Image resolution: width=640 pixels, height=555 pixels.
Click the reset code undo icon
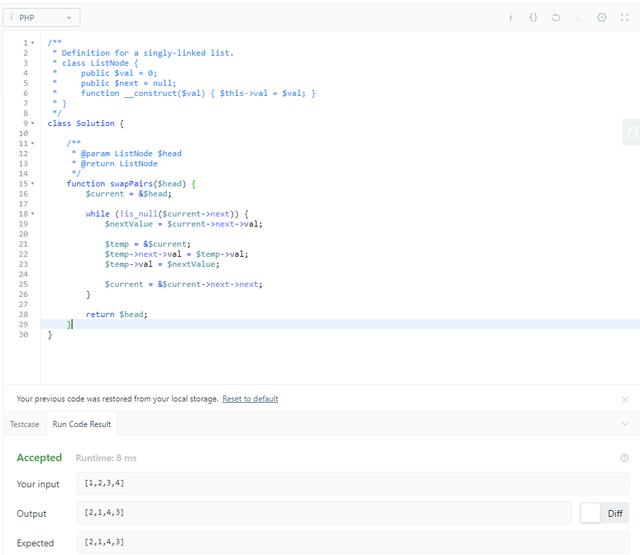pyautogui.click(x=556, y=18)
